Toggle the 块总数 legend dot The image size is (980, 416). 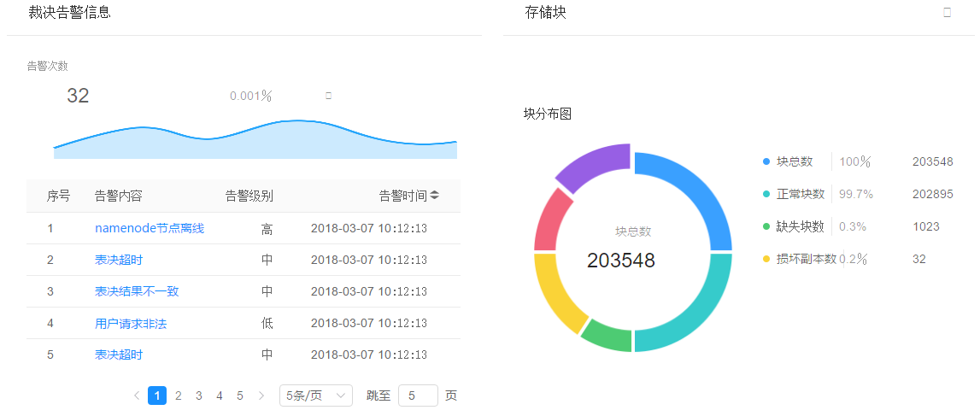766,161
